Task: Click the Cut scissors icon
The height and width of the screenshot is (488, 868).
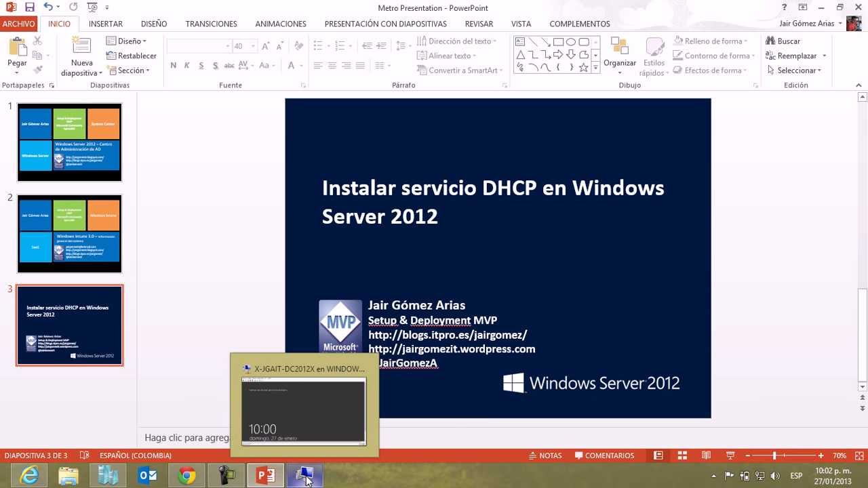Action: tap(37, 41)
